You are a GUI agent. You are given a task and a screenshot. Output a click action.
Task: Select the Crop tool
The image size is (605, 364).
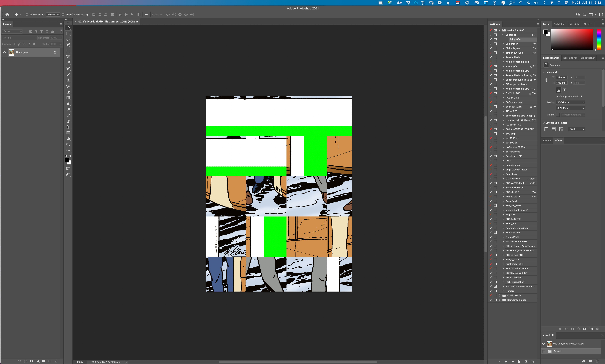click(x=68, y=51)
